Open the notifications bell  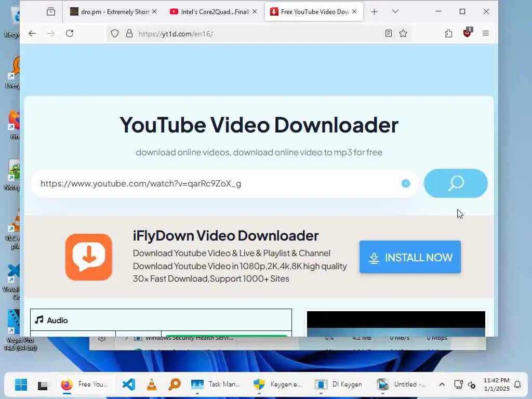tap(517, 384)
